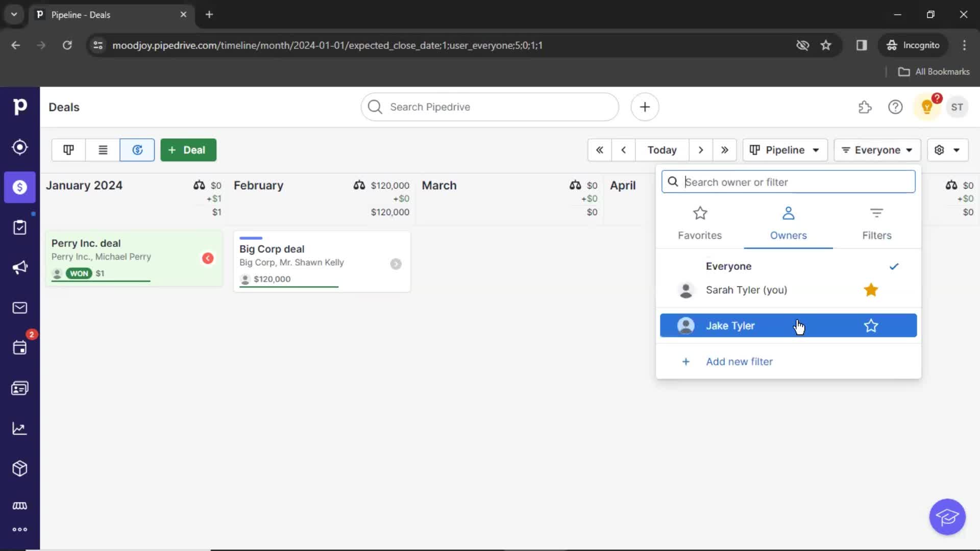Image resolution: width=980 pixels, height=551 pixels.
Task: Click the green Deal button
Action: 188,150
